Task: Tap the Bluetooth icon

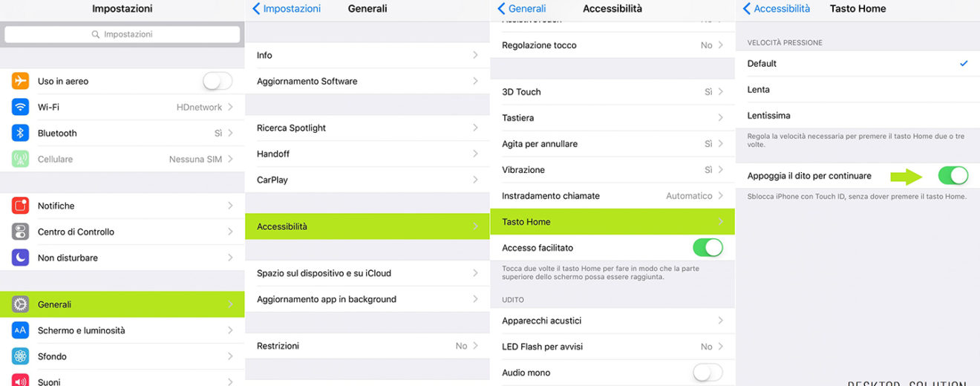Action: 21,133
